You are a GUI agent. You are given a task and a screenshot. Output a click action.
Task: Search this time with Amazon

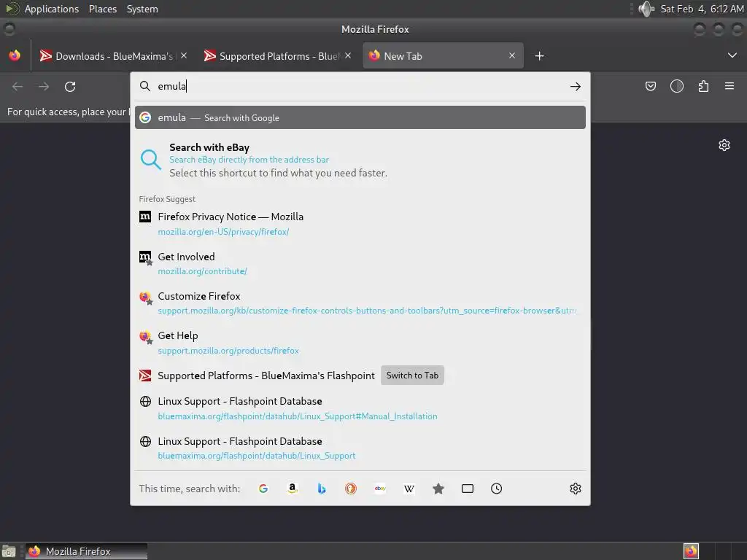293,489
